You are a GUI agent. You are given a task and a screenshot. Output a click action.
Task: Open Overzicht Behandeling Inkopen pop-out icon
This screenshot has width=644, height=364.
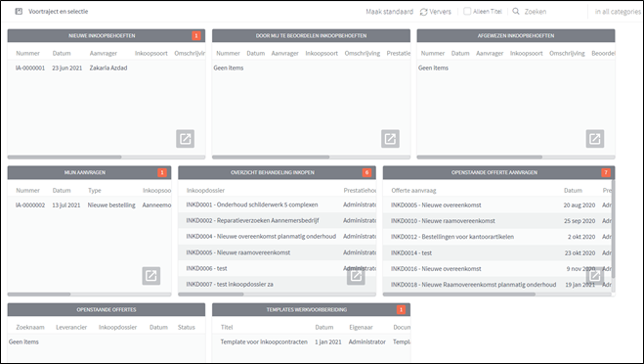[356, 276]
